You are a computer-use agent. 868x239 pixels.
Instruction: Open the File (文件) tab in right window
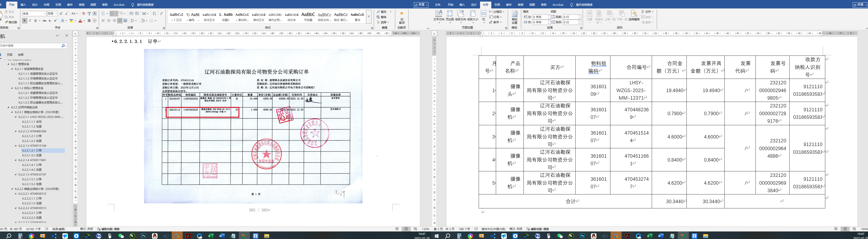click(x=438, y=5)
